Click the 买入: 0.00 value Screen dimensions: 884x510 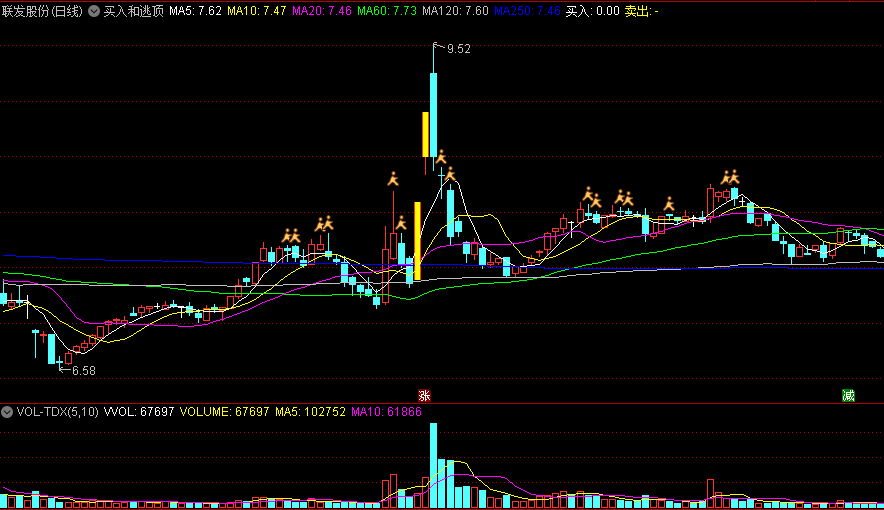(x=593, y=11)
